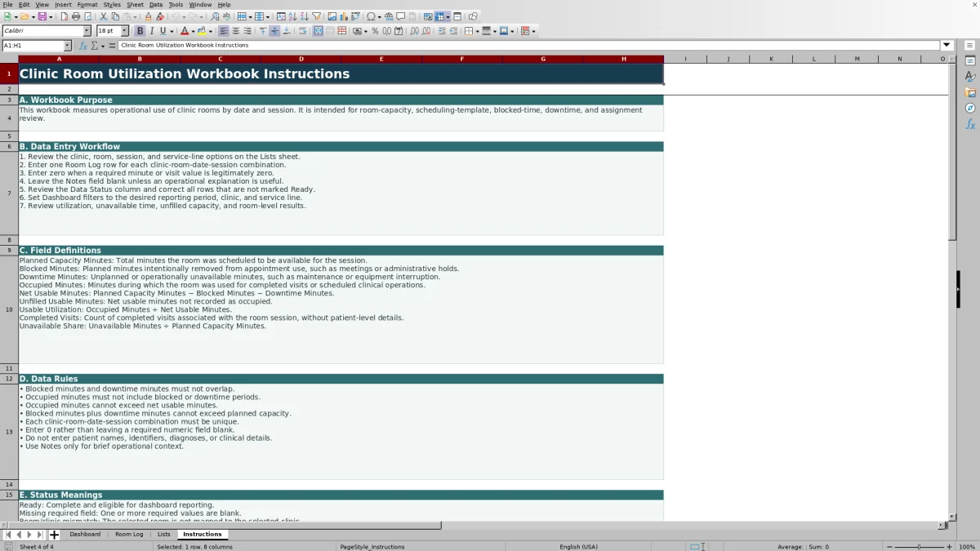Viewport: 980px width, 551px height.
Task: Click Merge and Center Cells icon
Action: [x=318, y=31]
